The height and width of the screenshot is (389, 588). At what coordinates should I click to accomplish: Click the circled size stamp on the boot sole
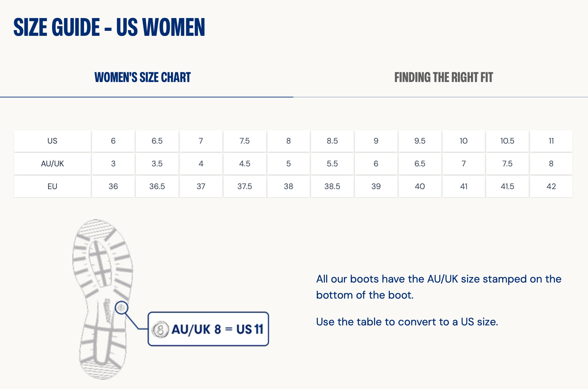[x=122, y=307]
